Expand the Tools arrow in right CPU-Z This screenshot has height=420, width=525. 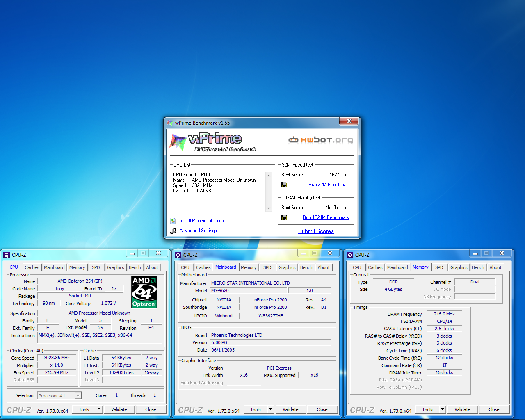coord(442,409)
